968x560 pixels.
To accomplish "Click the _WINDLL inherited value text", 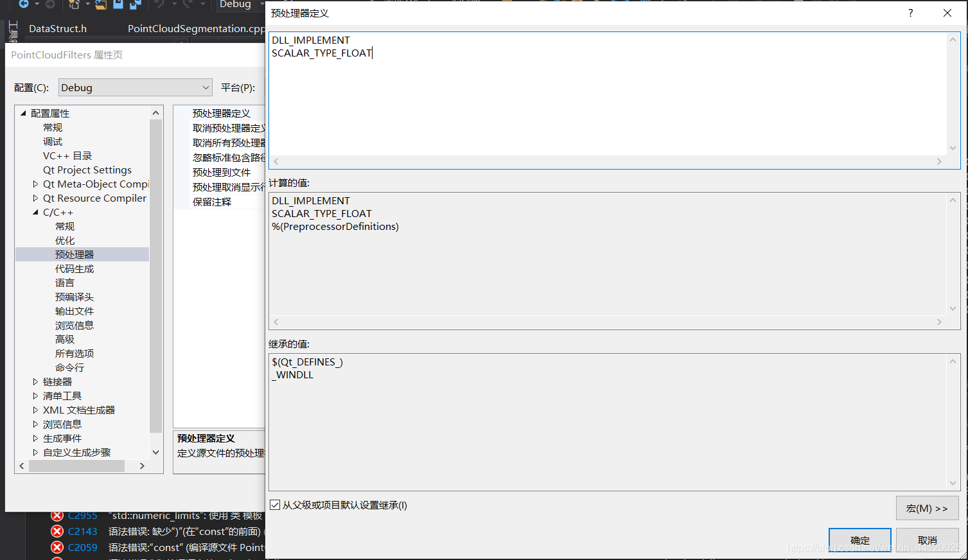I will pos(293,374).
